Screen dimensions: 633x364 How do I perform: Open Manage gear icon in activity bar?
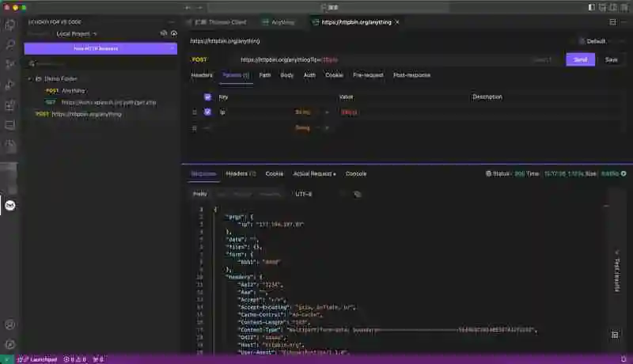pyautogui.click(x=10, y=344)
